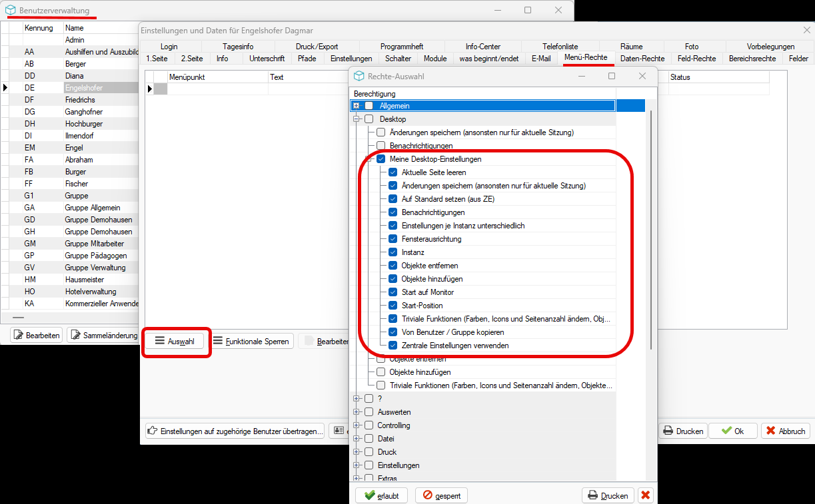Click Bearbeiten in Benutzerverwaltung window

[x=37, y=335]
